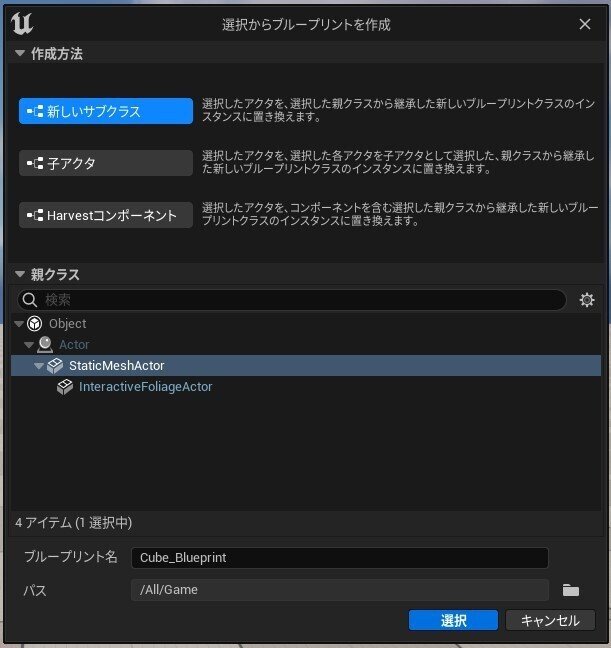Collapse the StaticMeshActor tree node arrow
The height and width of the screenshot is (648, 611).
[39, 366]
